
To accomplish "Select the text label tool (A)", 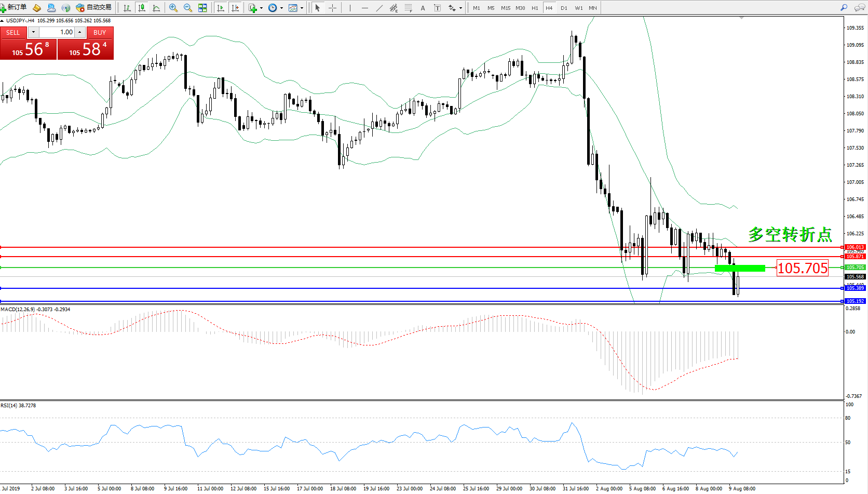I will (x=423, y=8).
